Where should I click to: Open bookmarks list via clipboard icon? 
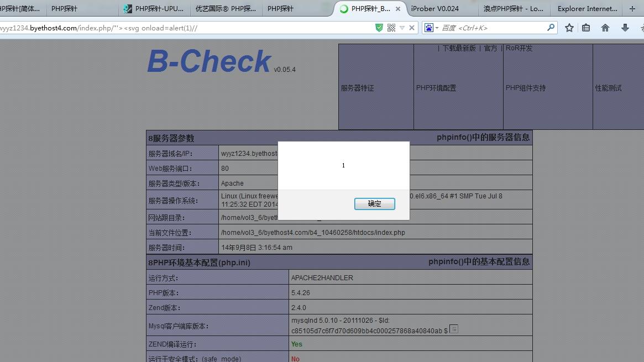tap(587, 27)
